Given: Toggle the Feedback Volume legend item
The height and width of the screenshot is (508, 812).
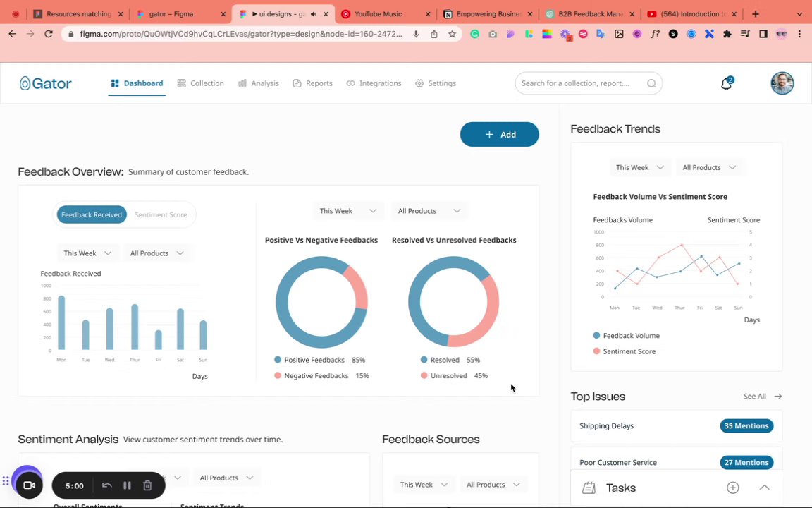Looking at the screenshot, I should (x=626, y=335).
